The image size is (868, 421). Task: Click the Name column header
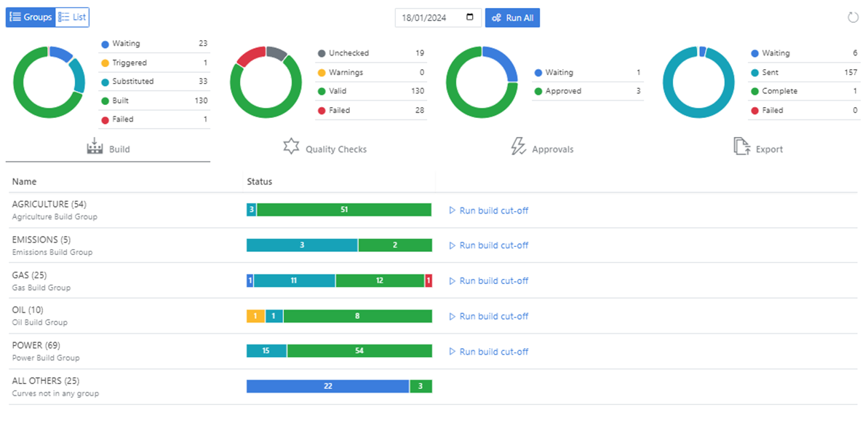point(23,181)
